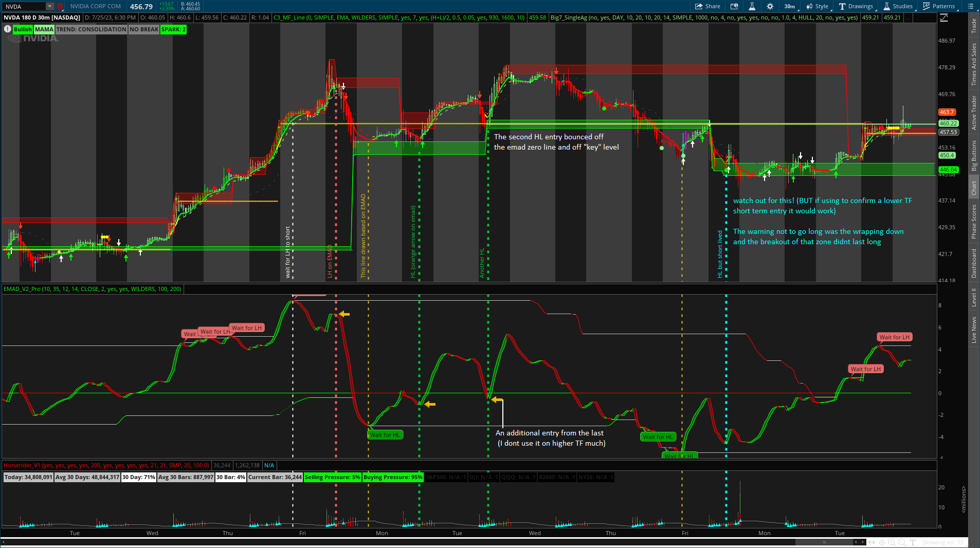980x548 pixels.
Task: Click the zoom in magnifier icon
Action: 892,542
